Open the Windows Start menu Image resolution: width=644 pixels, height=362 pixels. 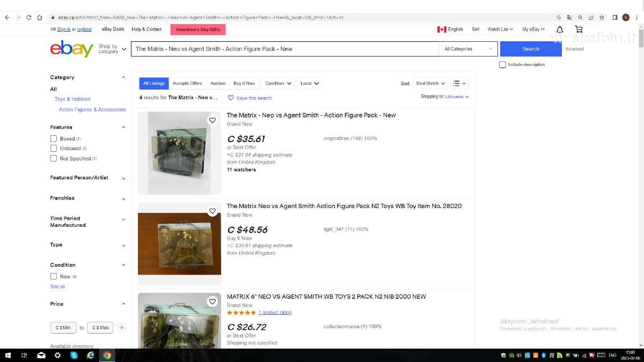8,355
